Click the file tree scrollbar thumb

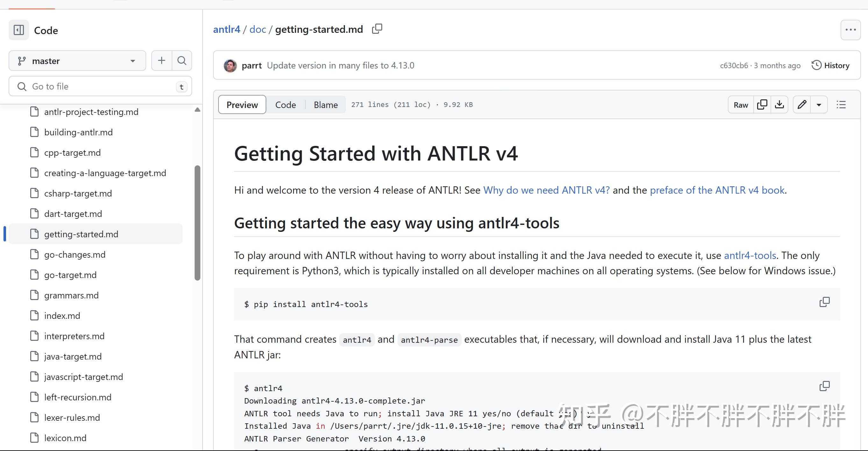pos(197,222)
